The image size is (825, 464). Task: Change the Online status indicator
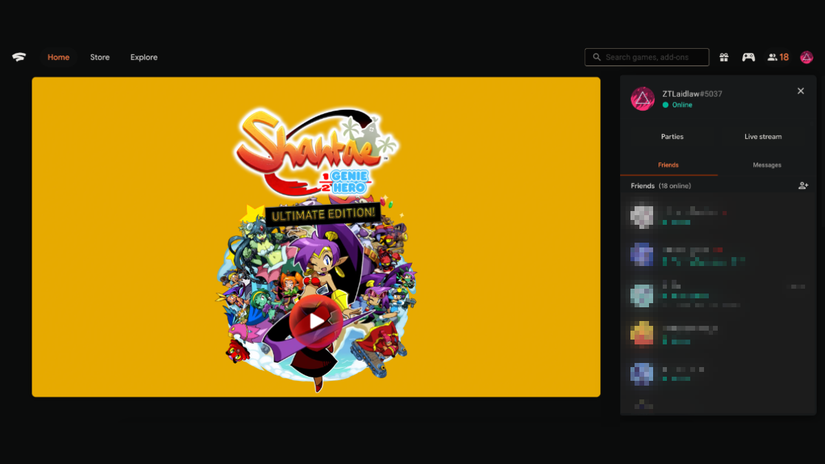[x=677, y=105]
